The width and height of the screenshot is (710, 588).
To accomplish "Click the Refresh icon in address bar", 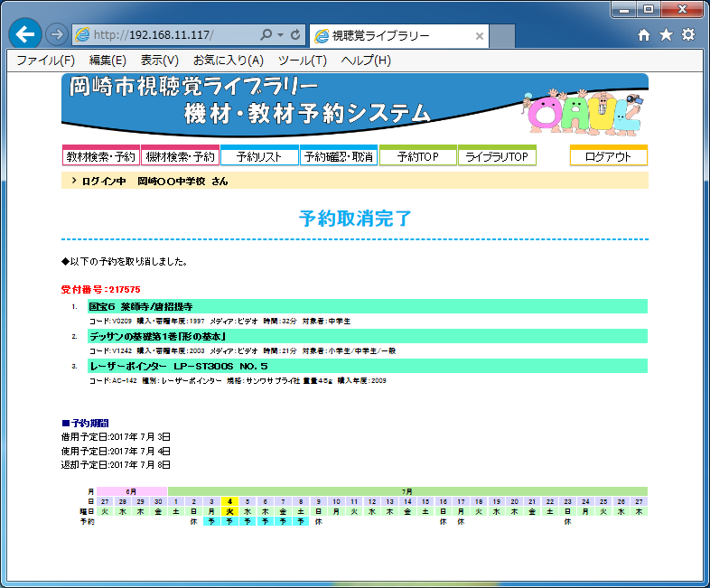I will coord(296,35).
